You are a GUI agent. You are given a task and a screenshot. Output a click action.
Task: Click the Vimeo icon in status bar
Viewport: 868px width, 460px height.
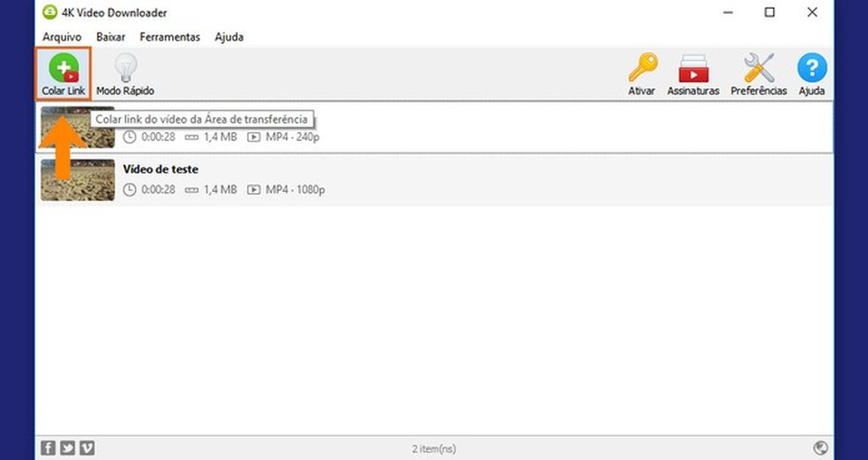(x=87, y=448)
